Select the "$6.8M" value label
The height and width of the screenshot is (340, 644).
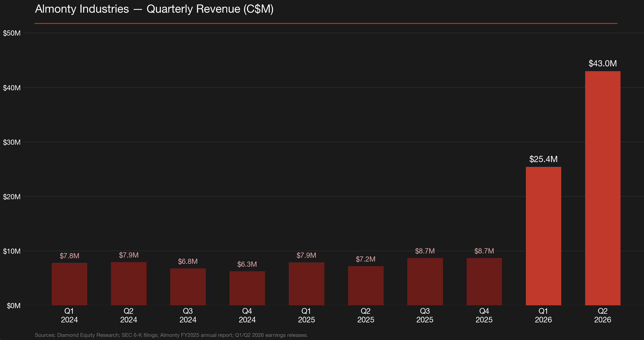click(x=188, y=262)
